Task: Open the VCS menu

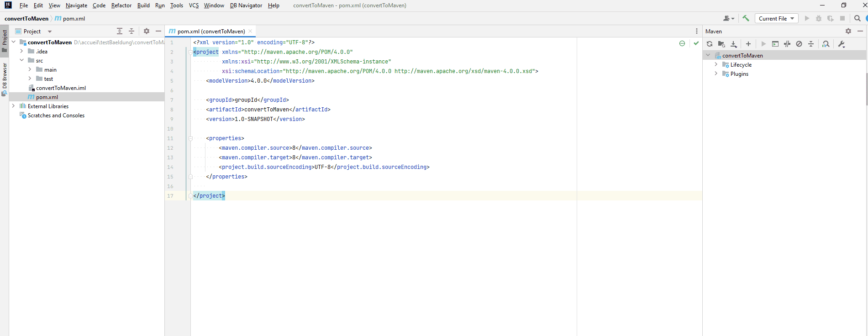Action: click(194, 5)
